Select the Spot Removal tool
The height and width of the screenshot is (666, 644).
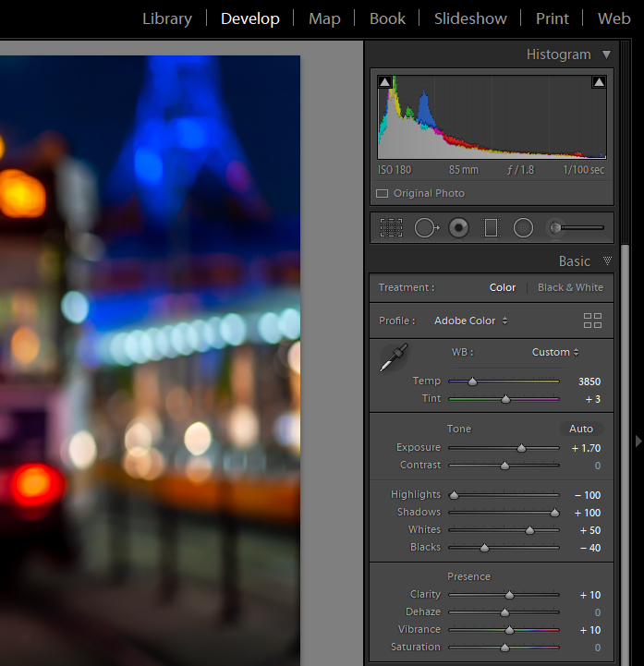pos(427,228)
